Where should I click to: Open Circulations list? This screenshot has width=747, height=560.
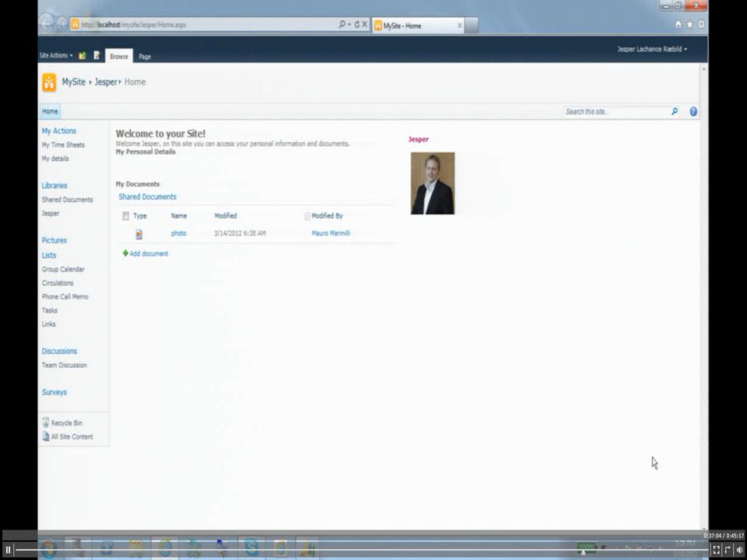pos(57,283)
